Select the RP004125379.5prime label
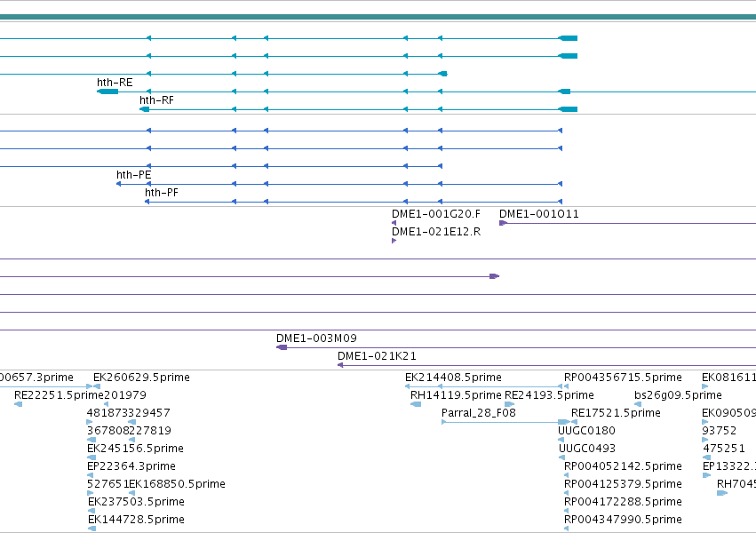The image size is (756, 533). tap(623, 484)
